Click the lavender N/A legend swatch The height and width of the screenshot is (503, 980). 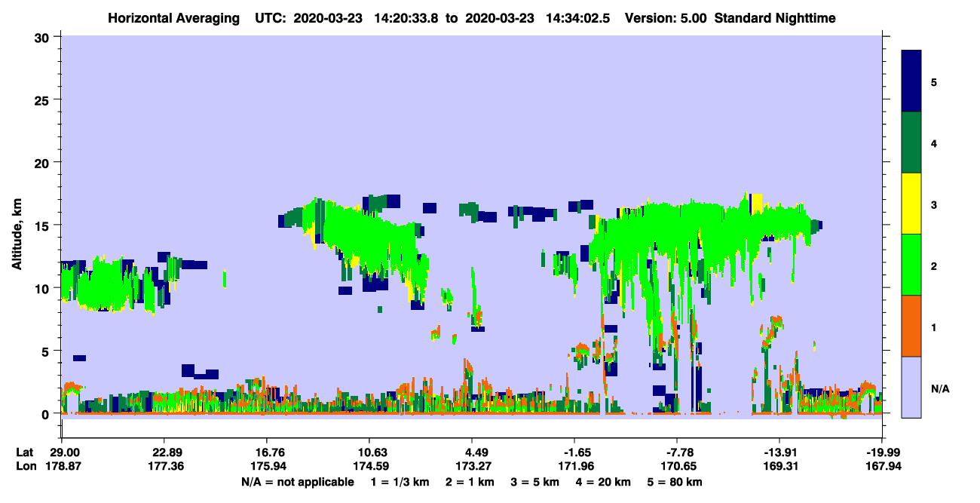tap(912, 387)
